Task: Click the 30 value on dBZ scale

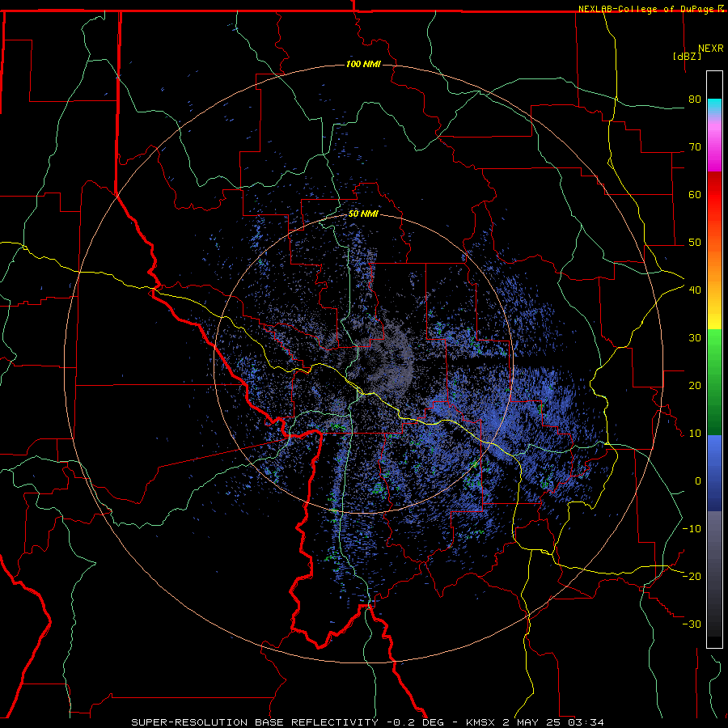Action: click(x=695, y=338)
